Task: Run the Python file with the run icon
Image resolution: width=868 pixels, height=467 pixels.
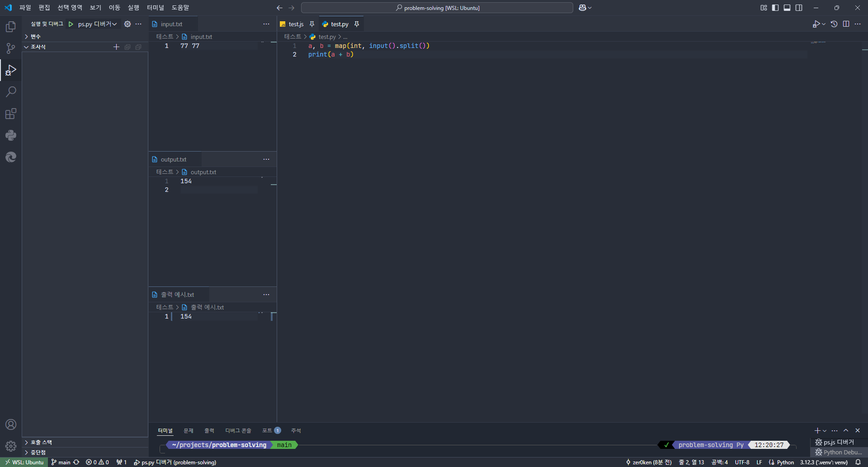Action: point(816,24)
